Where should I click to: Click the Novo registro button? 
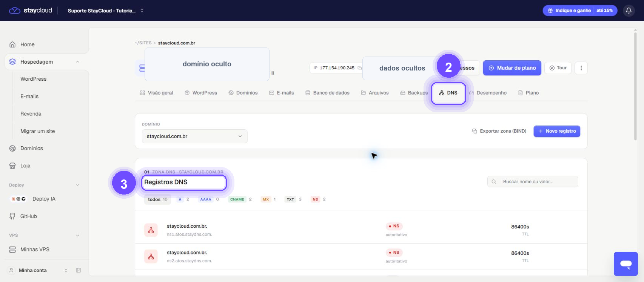pos(557,131)
